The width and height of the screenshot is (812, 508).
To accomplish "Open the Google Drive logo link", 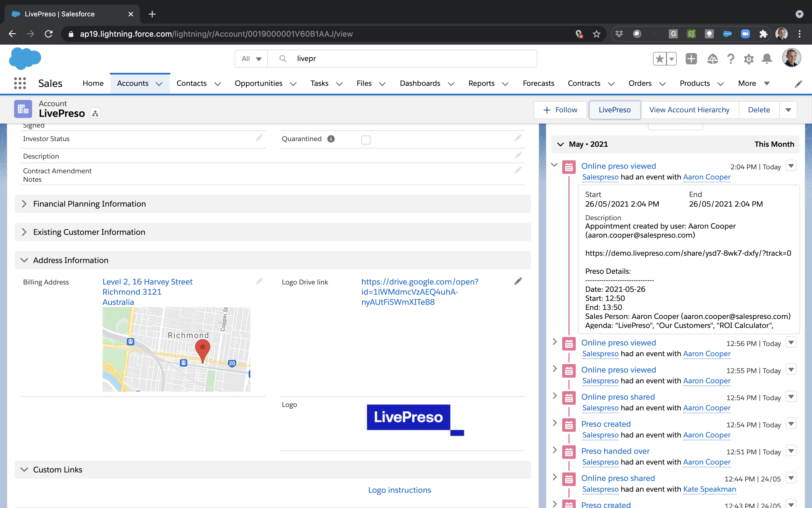I will (x=420, y=292).
